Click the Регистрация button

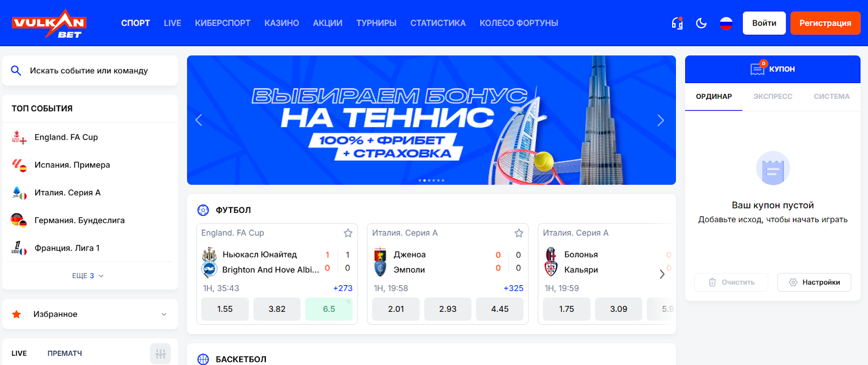point(825,23)
